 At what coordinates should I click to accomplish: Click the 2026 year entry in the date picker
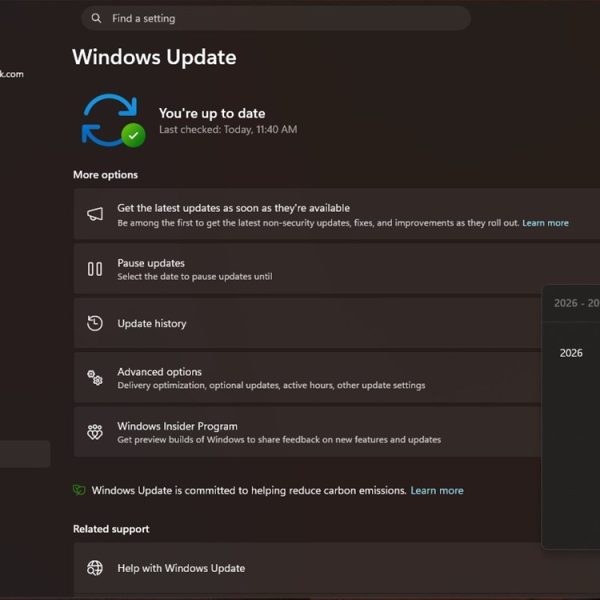pyautogui.click(x=571, y=353)
